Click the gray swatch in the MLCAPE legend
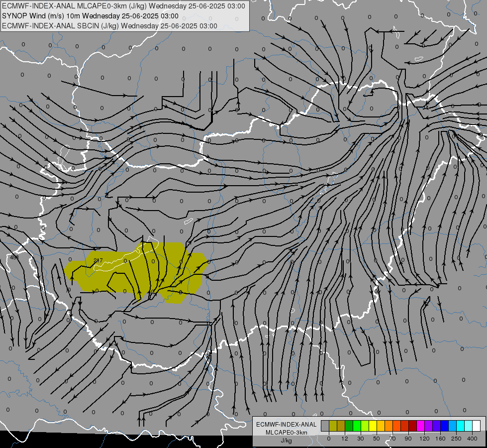Viewport: 487px width, 448px height. tap(325, 426)
